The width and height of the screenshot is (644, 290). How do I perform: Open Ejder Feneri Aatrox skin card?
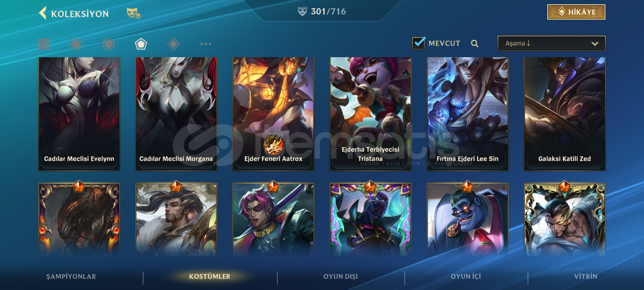[x=273, y=114]
